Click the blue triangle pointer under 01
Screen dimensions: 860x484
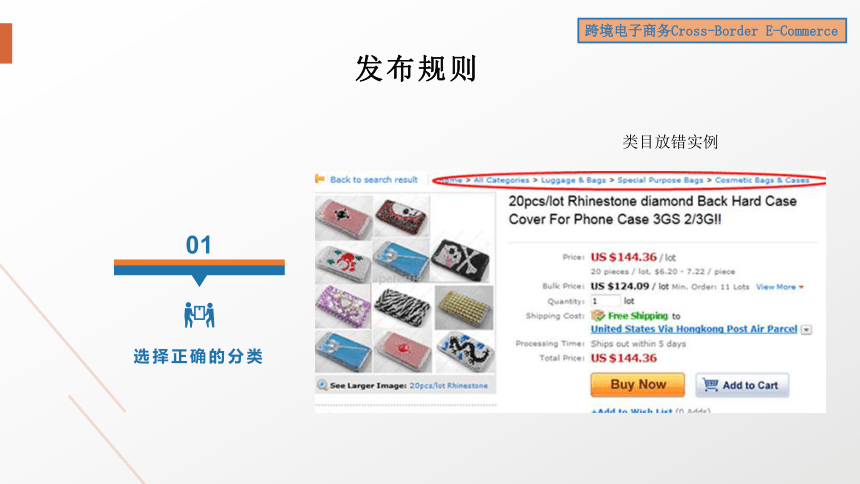(x=200, y=280)
